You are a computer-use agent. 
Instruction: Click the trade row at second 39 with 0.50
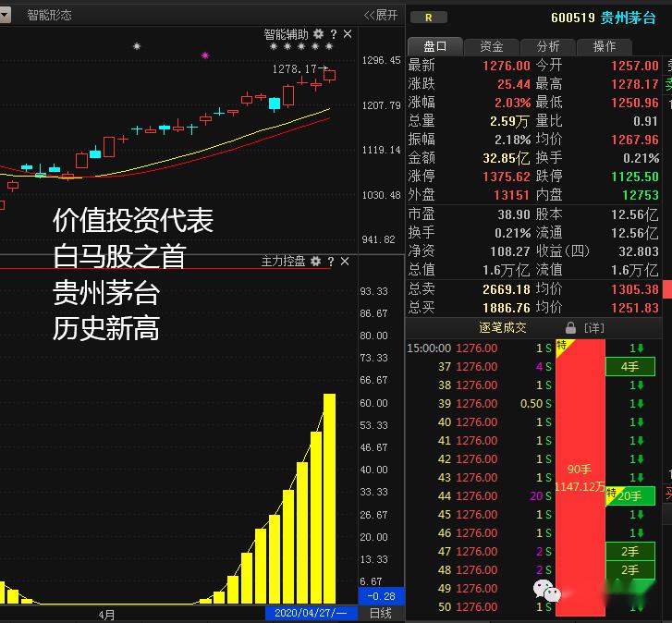click(x=480, y=404)
